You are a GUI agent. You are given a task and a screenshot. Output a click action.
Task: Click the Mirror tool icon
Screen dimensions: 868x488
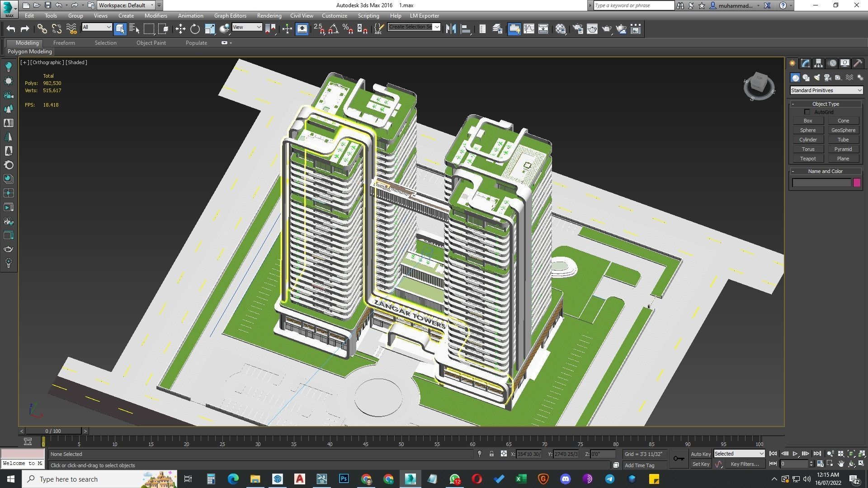pyautogui.click(x=451, y=29)
